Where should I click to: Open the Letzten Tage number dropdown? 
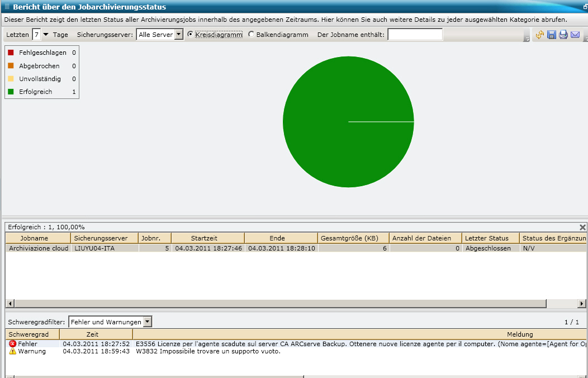coord(46,35)
